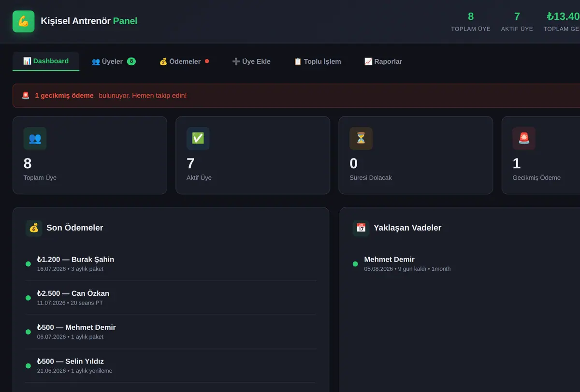The image size is (580, 392).
Task: Click the green 8 badge on Üyeler
Action: click(x=131, y=61)
